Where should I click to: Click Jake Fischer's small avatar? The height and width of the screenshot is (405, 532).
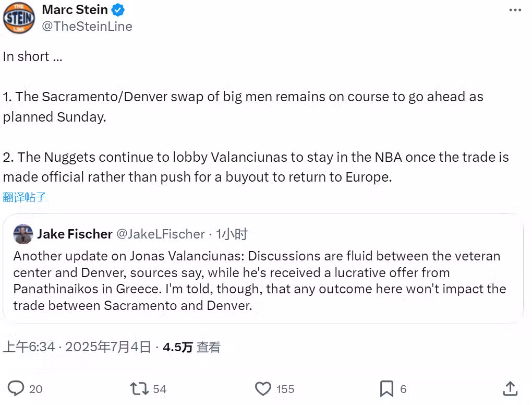(x=23, y=234)
